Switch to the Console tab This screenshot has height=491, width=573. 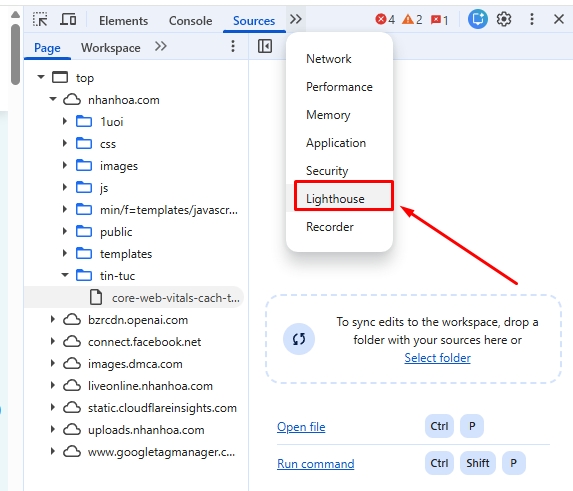click(190, 21)
